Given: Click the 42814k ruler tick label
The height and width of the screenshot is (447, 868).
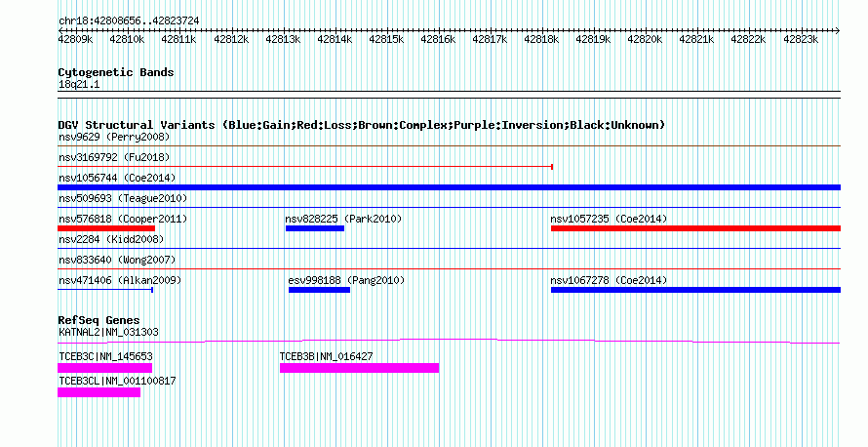Looking at the screenshot, I should tap(335, 40).
